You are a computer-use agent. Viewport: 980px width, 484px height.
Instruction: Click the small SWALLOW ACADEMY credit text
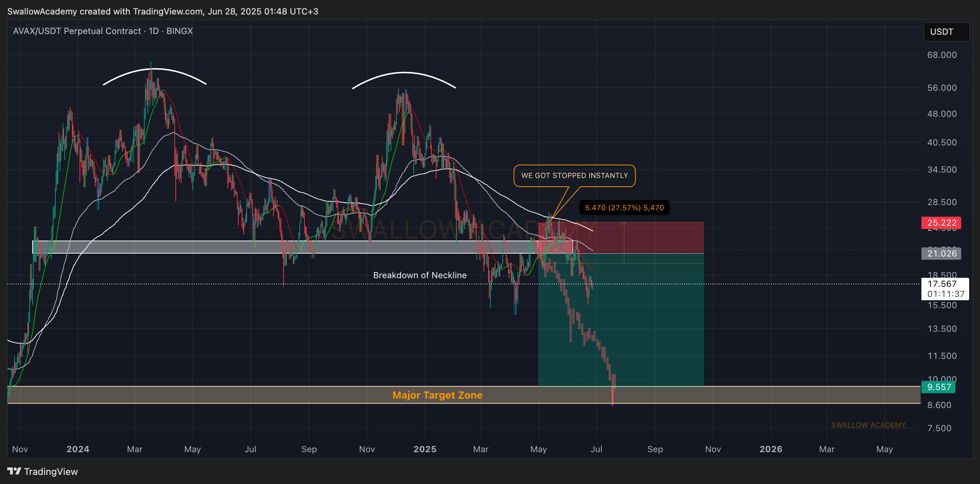(x=868, y=425)
